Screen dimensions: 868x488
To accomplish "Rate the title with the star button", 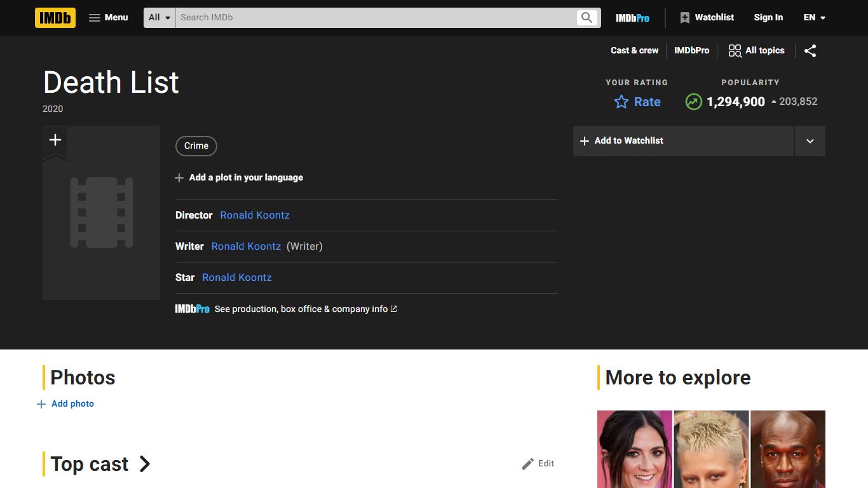I will coord(637,102).
